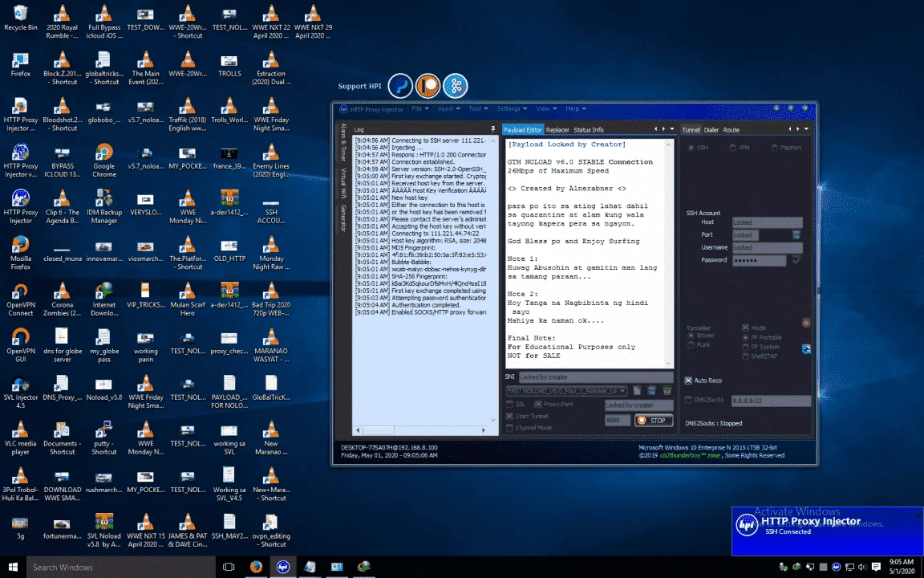
Task: Click the STOP button
Action: (654, 421)
